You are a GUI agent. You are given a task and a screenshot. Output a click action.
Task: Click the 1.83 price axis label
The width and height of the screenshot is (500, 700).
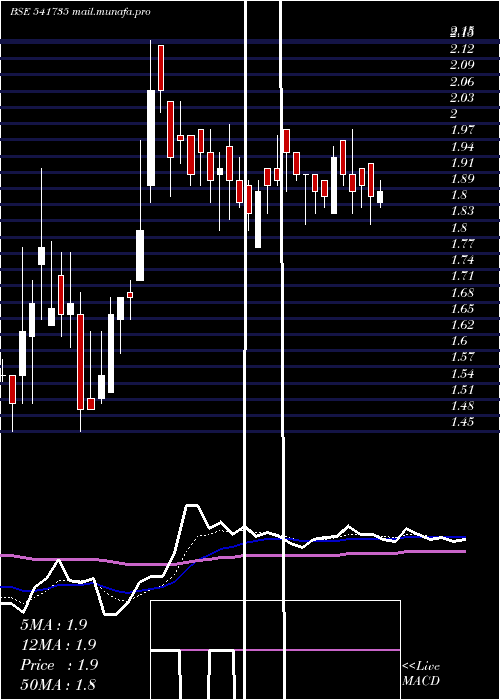coord(462,211)
